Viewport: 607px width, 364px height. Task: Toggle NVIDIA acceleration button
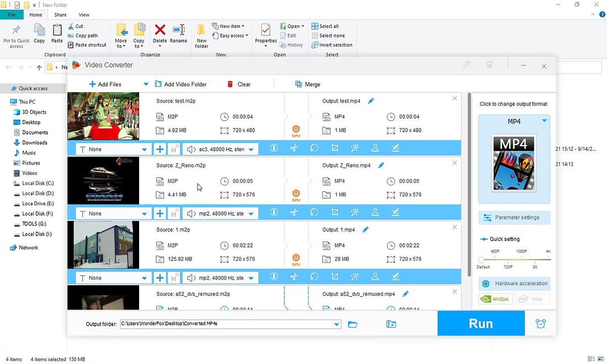(x=495, y=299)
